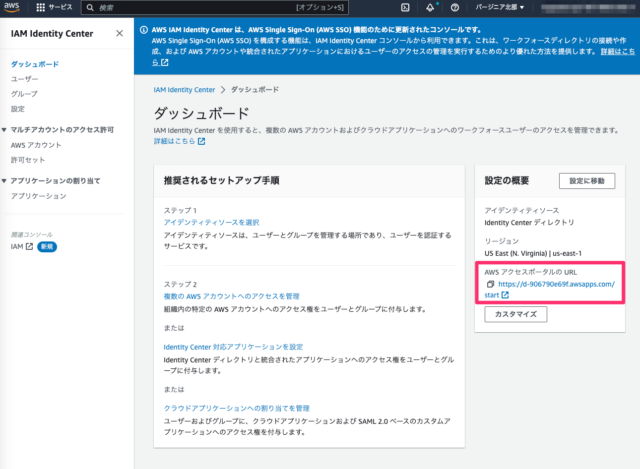
Task: Click the 新規 badge next to IAM
Action: click(47, 247)
